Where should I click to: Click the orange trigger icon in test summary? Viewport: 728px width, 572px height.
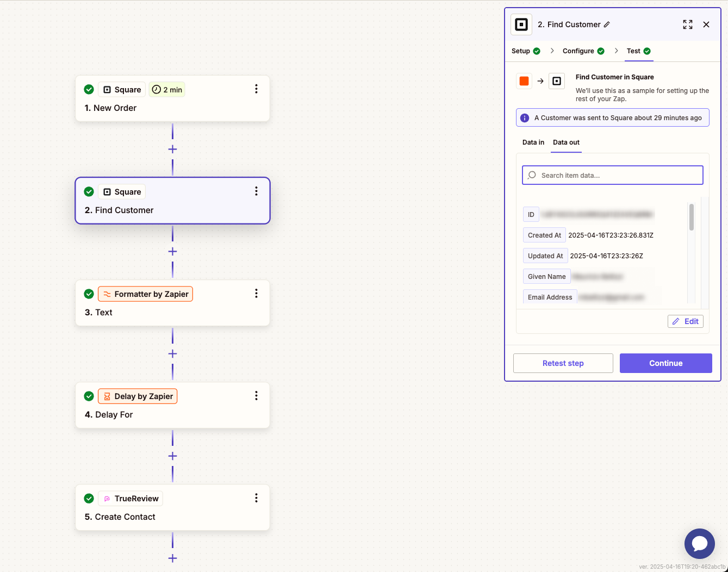coord(524,81)
